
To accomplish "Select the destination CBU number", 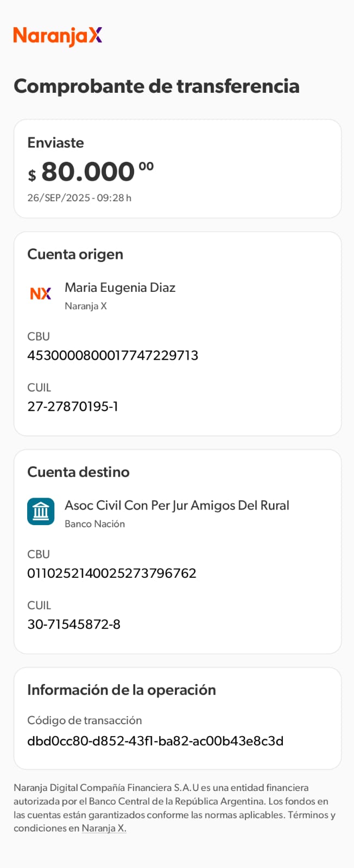I will click(x=112, y=573).
